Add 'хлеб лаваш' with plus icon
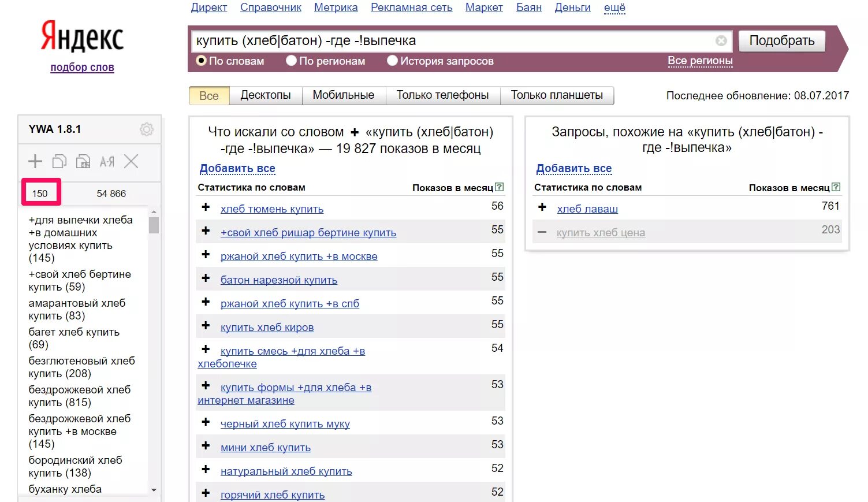The height and width of the screenshot is (502, 868). tap(542, 207)
